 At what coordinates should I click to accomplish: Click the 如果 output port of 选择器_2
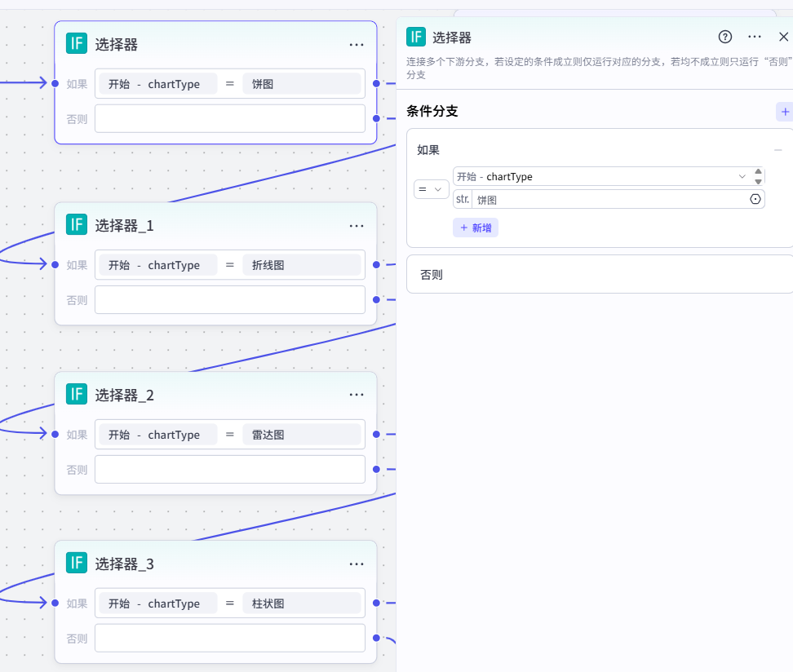click(376, 435)
